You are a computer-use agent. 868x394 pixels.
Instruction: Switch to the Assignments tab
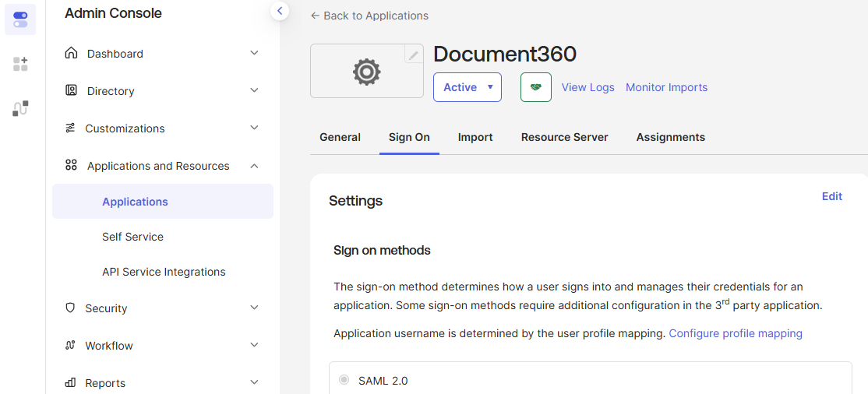click(x=670, y=137)
